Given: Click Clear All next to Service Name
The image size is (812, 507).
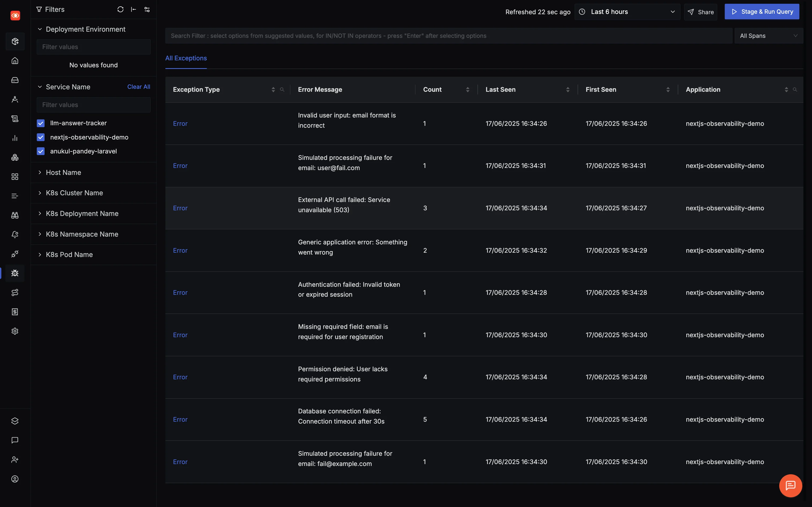Looking at the screenshot, I should (x=139, y=86).
